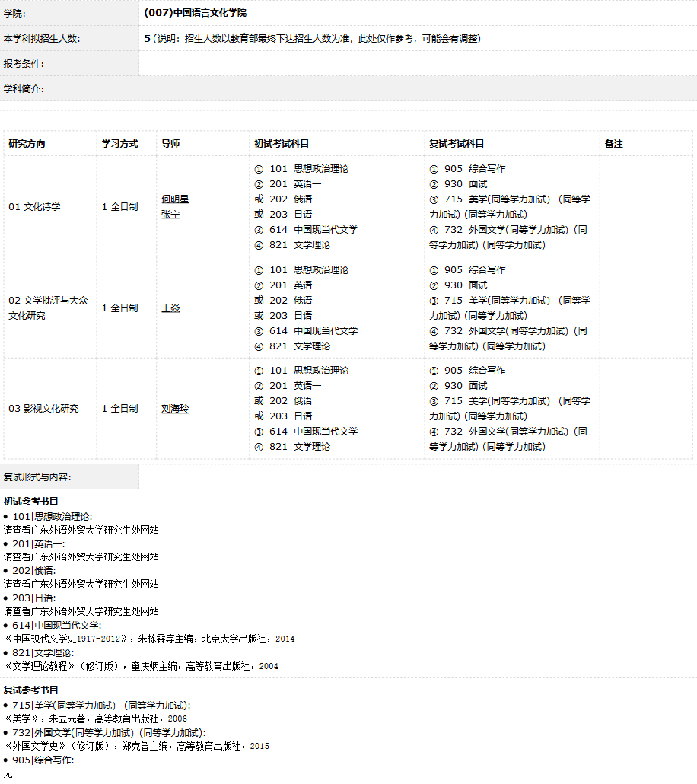Click the 初试参考书目 heading
Viewport: 697px width, 784px height.
click(x=31, y=502)
